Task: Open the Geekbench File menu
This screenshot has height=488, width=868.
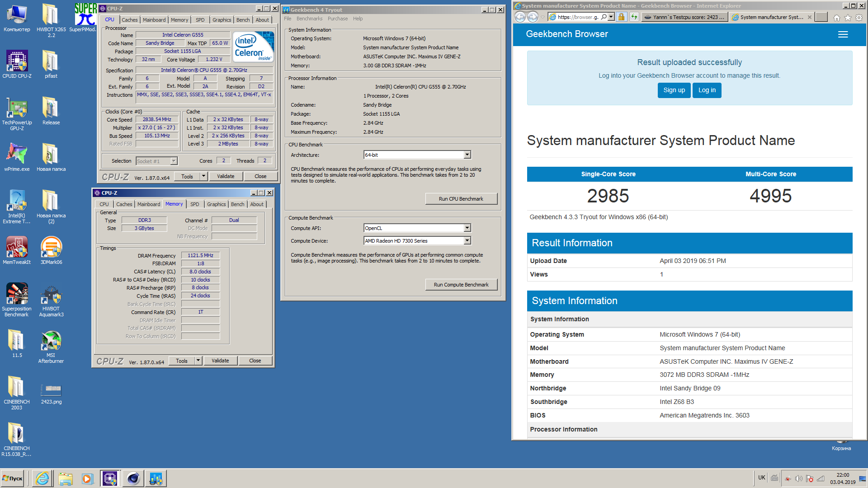Action: pos(288,19)
